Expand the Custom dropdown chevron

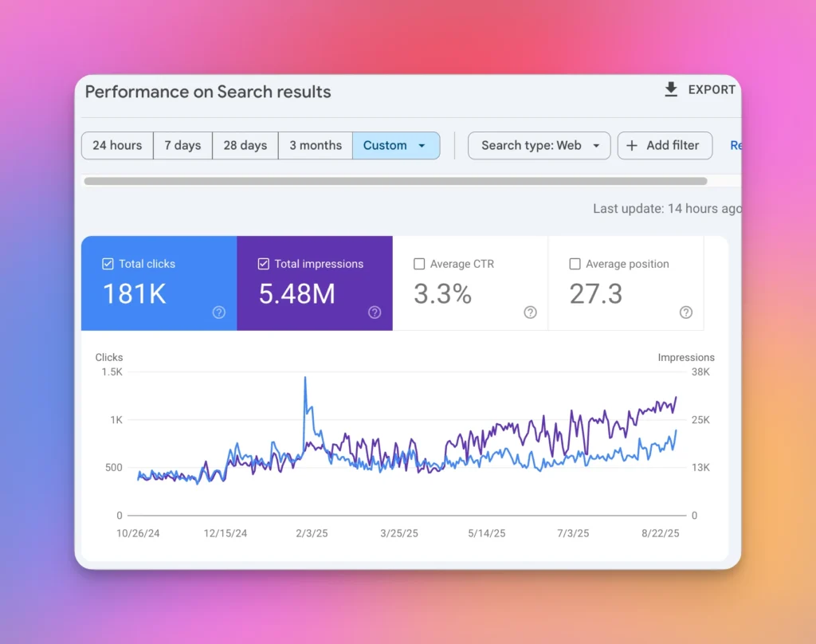(x=422, y=146)
